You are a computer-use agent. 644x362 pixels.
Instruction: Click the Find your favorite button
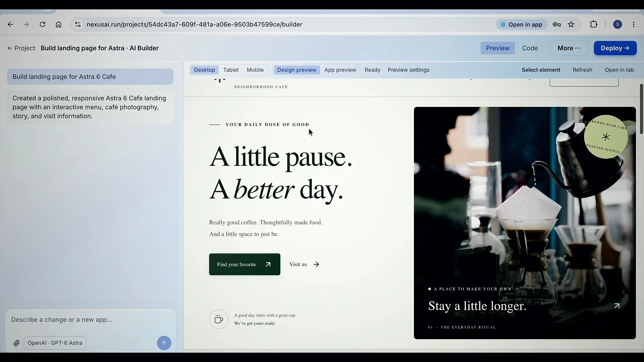coord(245,264)
